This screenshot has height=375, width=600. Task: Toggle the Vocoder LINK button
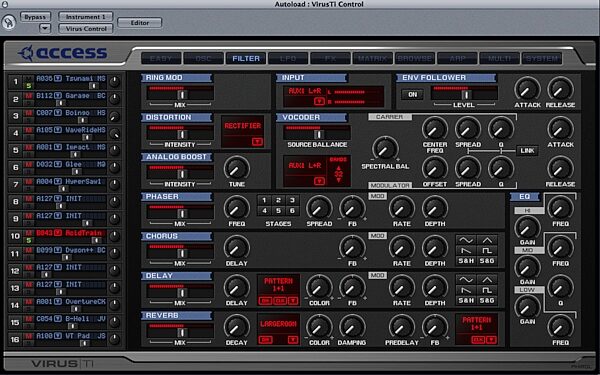coord(527,150)
